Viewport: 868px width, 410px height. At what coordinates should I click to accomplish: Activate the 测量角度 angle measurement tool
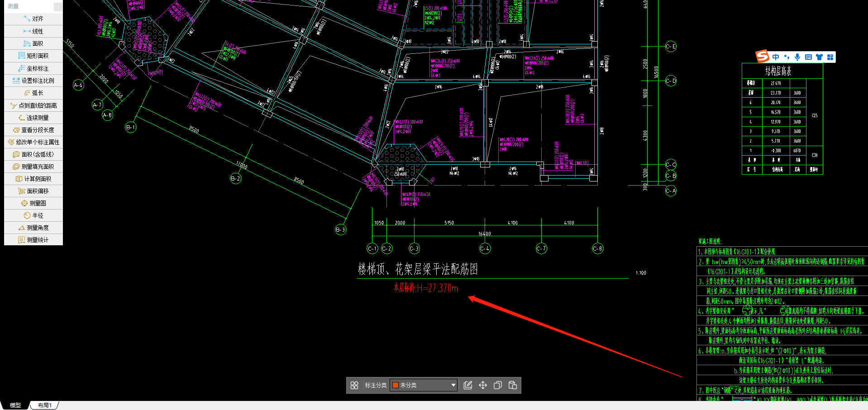pos(33,228)
